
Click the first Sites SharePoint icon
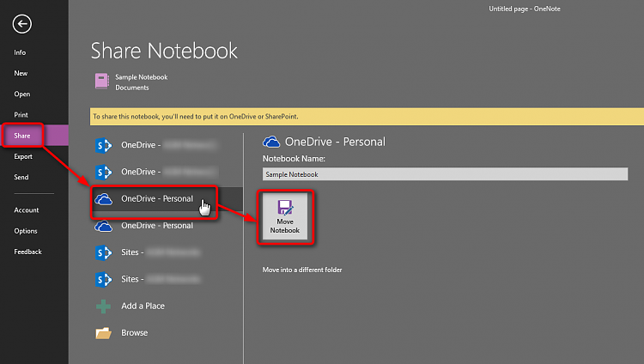coord(104,252)
